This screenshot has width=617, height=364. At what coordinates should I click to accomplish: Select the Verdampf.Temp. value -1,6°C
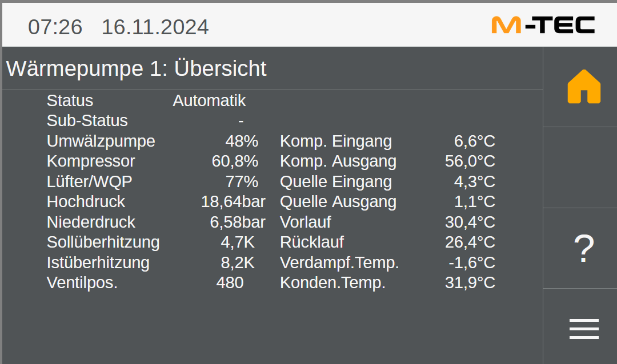(x=471, y=262)
